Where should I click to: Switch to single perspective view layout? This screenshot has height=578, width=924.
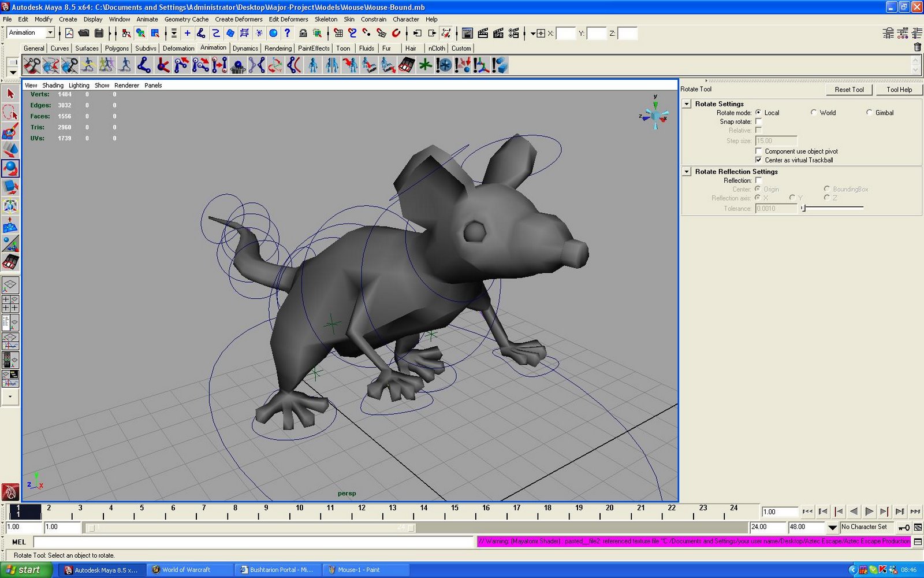(x=10, y=286)
